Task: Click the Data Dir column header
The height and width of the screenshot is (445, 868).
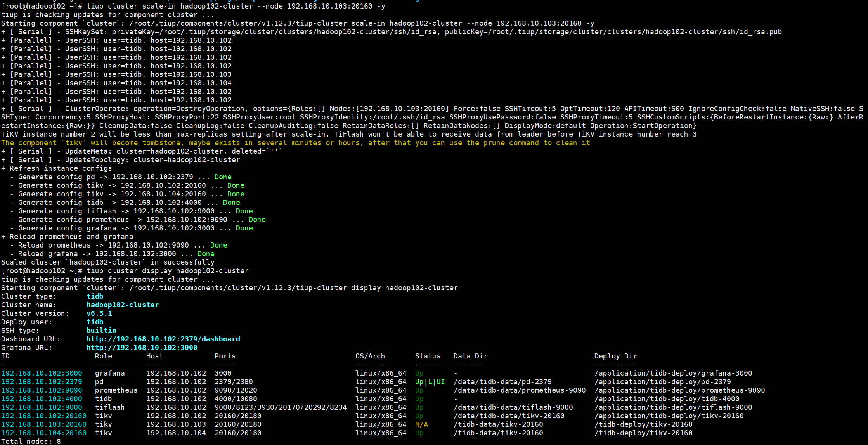Action: (470, 356)
